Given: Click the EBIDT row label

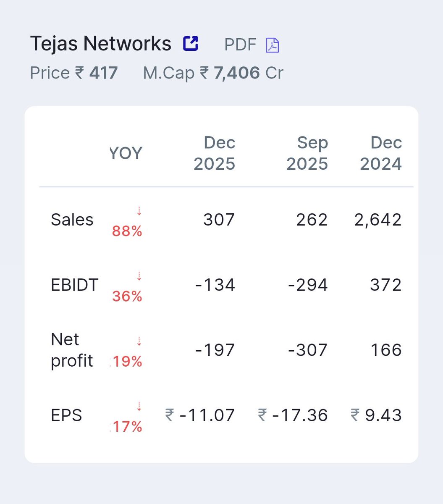Looking at the screenshot, I should [x=74, y=285].
